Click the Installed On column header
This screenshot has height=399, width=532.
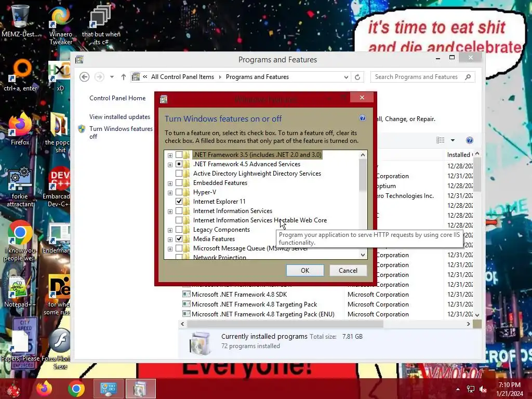459,155
